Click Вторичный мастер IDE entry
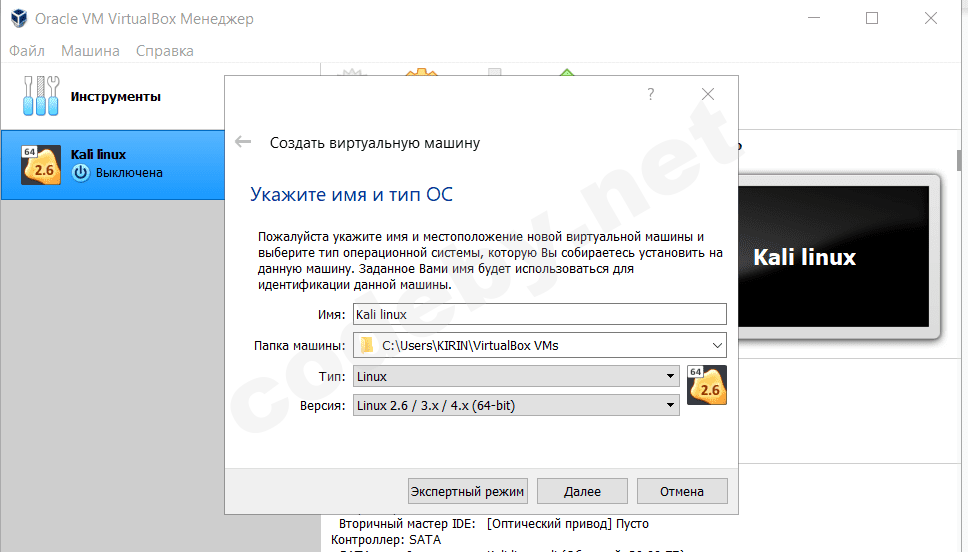 (494, 524)
